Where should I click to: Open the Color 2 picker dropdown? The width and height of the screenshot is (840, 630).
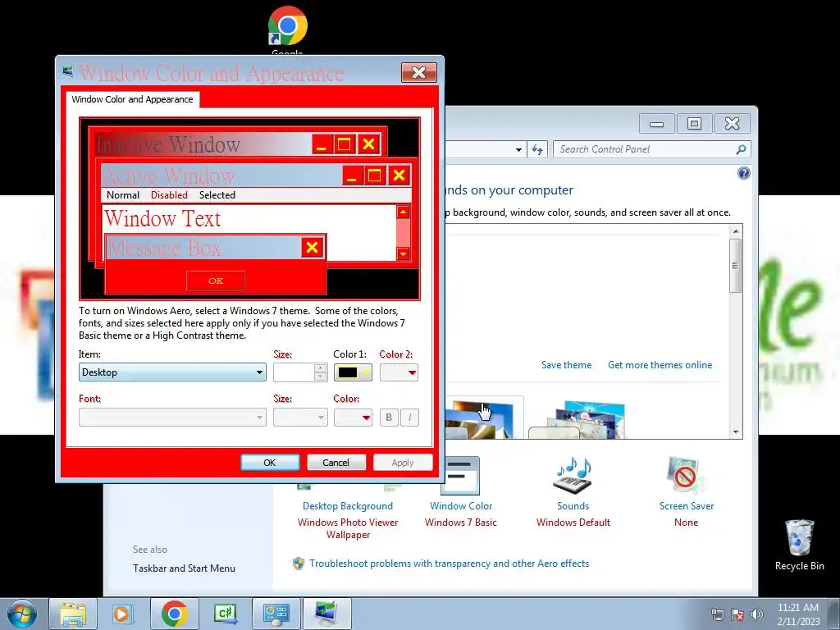click(399, 372)
